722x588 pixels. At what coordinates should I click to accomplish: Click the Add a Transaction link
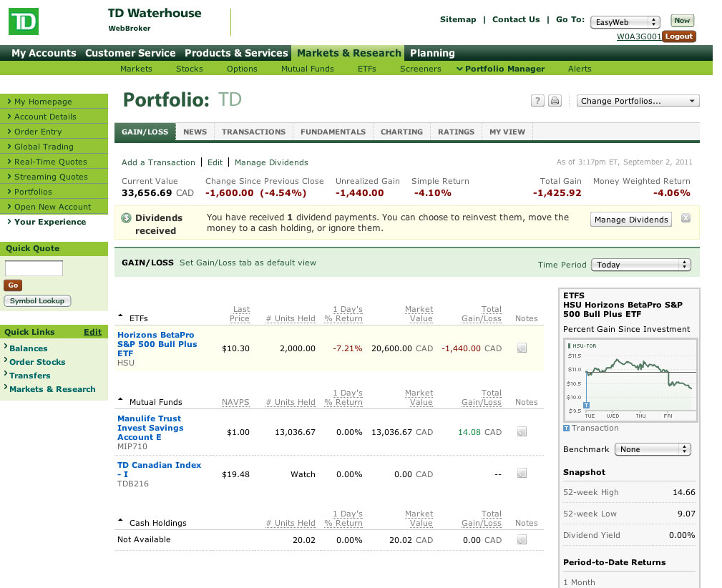point(158,162)
